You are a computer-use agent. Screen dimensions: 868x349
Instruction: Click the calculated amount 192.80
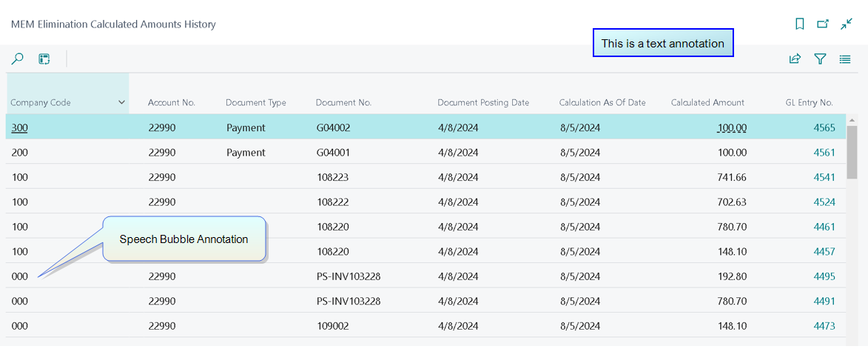click(732, 276)
